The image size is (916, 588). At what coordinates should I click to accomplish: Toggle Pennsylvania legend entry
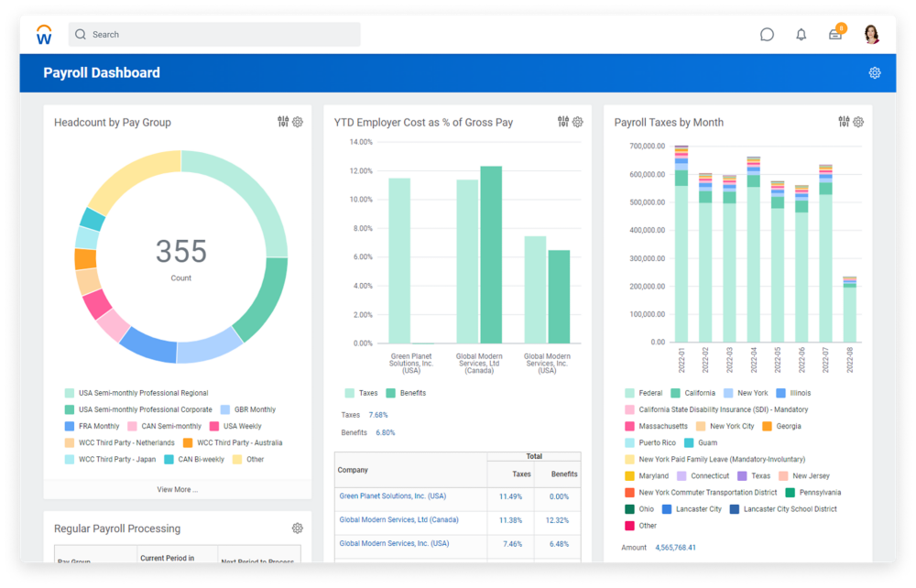coord(813,492)
